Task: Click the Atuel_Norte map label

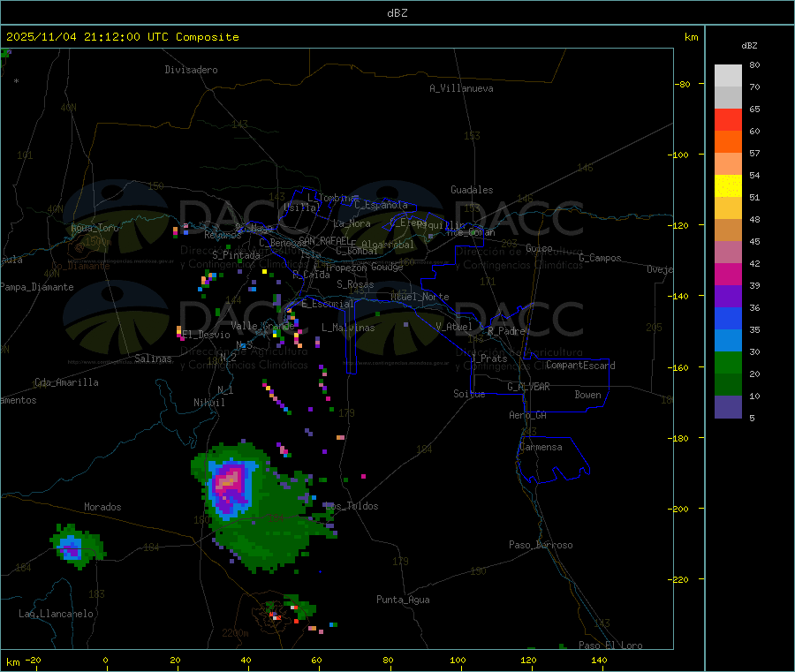Action: pyautogui.click(x=420, y=297)
